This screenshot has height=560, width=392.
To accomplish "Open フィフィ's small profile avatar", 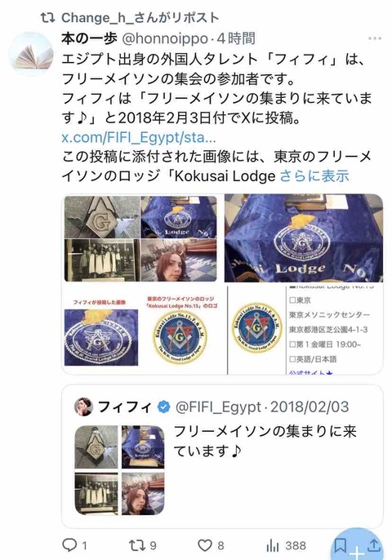I will [x=83, y=407].
